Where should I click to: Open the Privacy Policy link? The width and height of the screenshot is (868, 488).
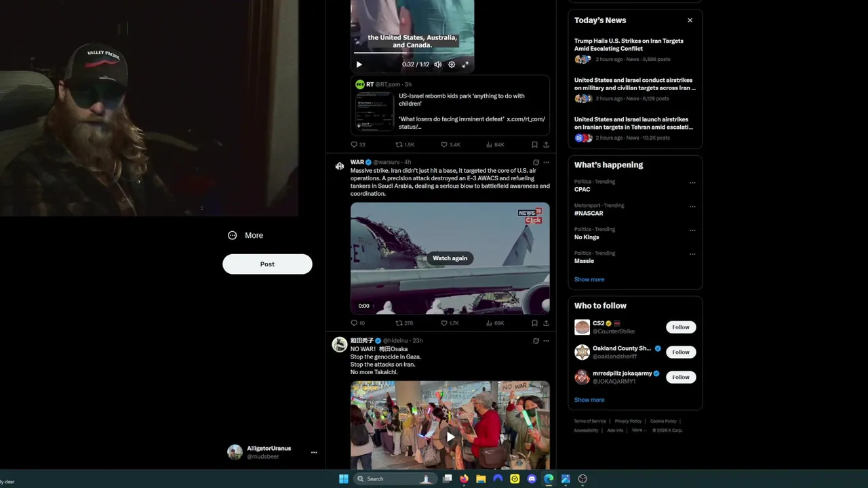click(x=628, y=422)
